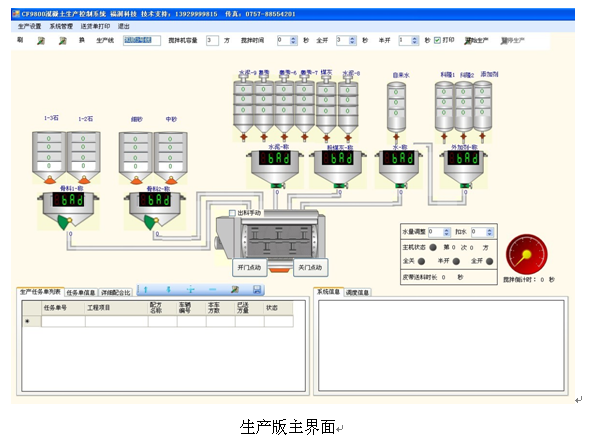
Task: Click the 水泥-称 weighing hopper display
Action: click(275, 158)
